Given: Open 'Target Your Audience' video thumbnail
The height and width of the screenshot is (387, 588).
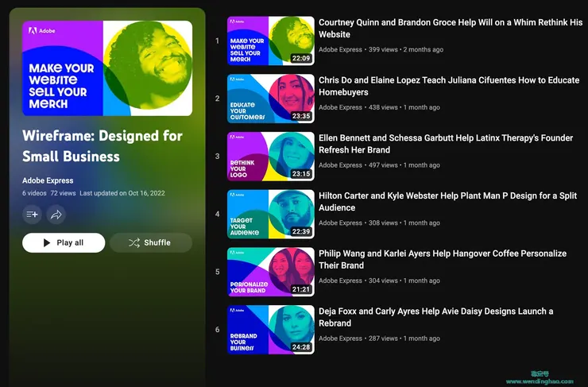Looking at the screenshot, I should (x=271, y=214).
